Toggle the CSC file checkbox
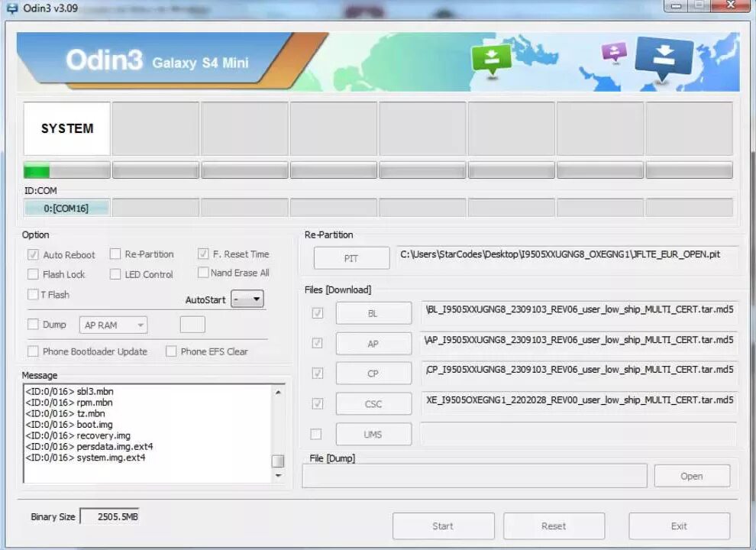Viewport: 756px width, 550px height. (x=317, y=403)
